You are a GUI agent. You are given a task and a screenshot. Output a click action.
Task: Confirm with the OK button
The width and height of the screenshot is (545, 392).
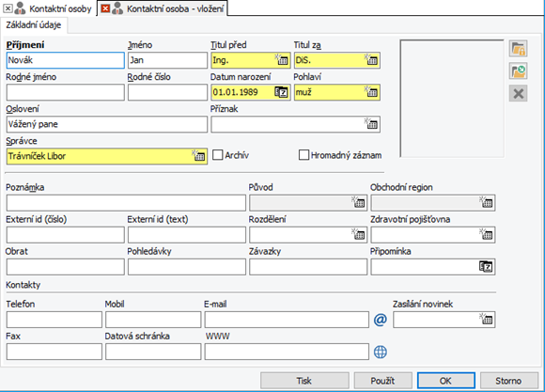click(446, 381)
